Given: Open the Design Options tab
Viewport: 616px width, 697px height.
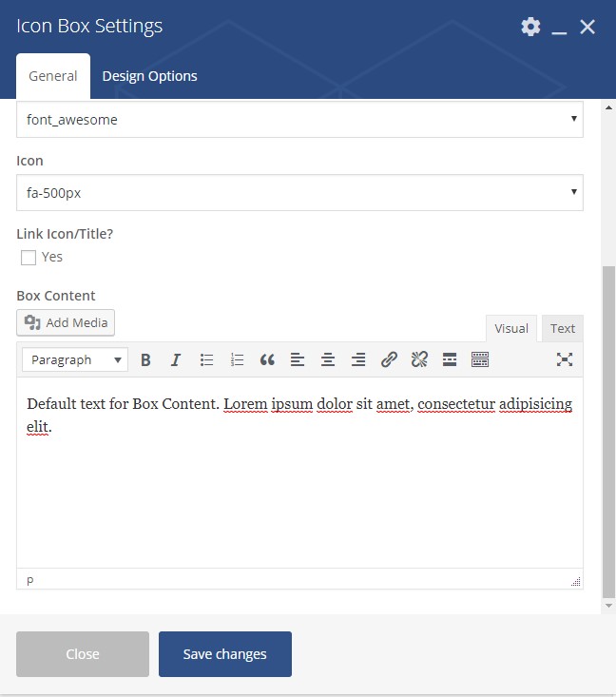Looking at the screenshot, I should [x=150, y=76].
